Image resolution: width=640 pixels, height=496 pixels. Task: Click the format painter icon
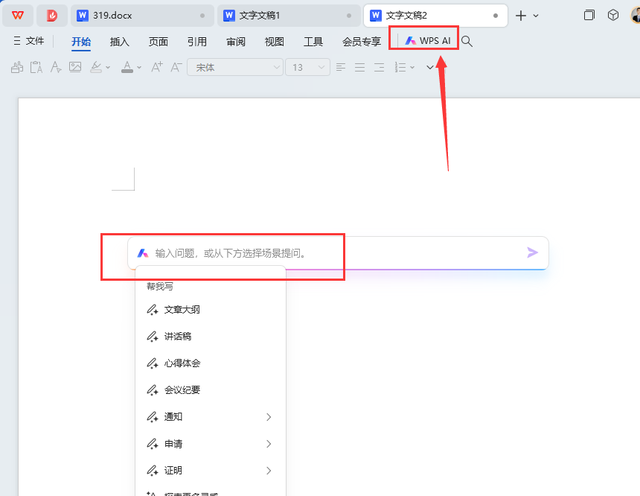coord(17,67)
